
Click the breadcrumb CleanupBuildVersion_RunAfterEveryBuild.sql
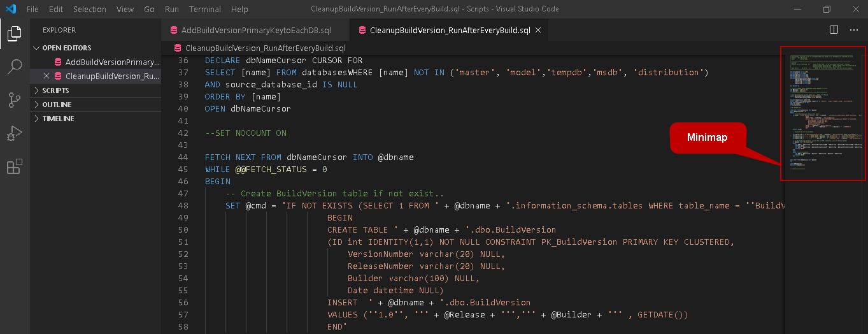pos(266,48)
